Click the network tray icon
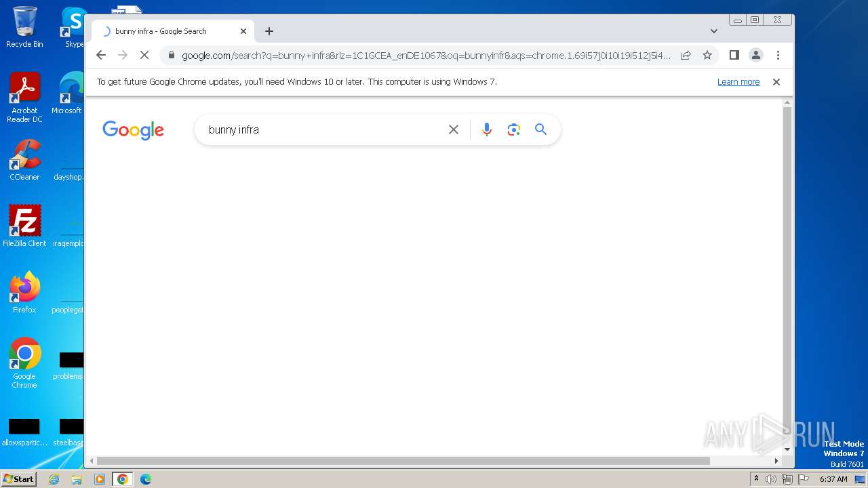 tap(787, 479)
